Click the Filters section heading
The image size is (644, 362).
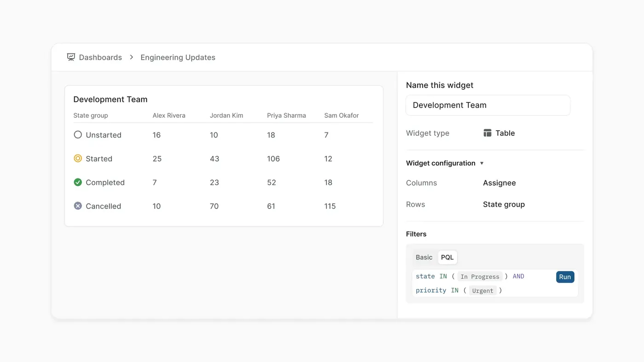[x=416, y=234]
